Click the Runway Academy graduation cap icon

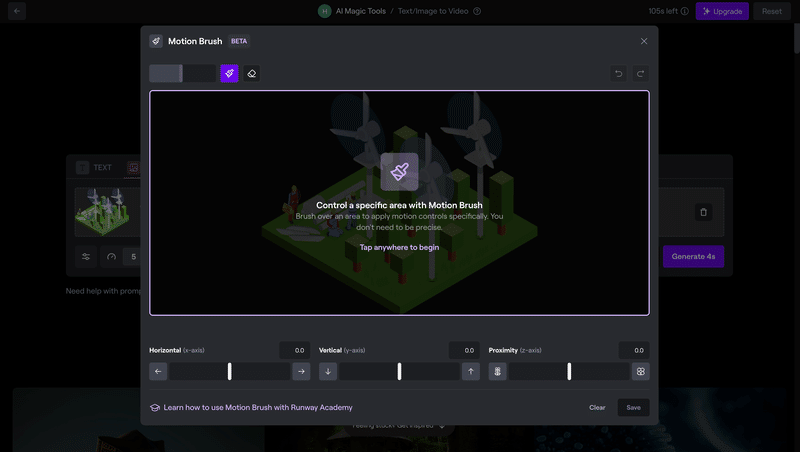(x=155, y=408)
